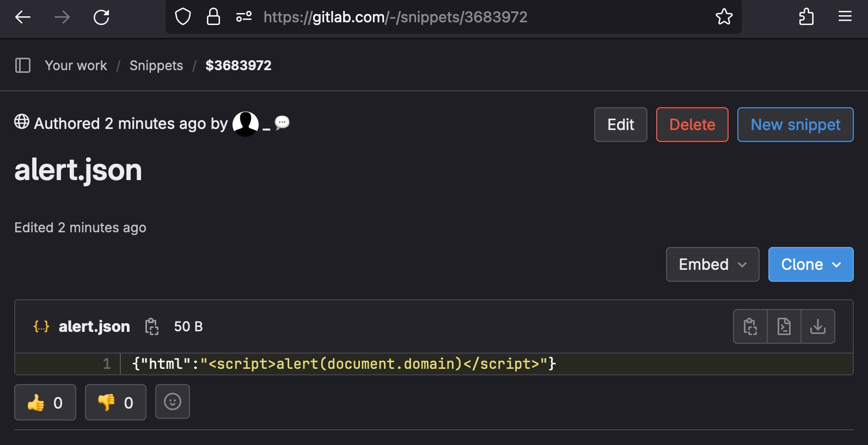
Task: Copy file path next to alert.json
Action: 151,326
